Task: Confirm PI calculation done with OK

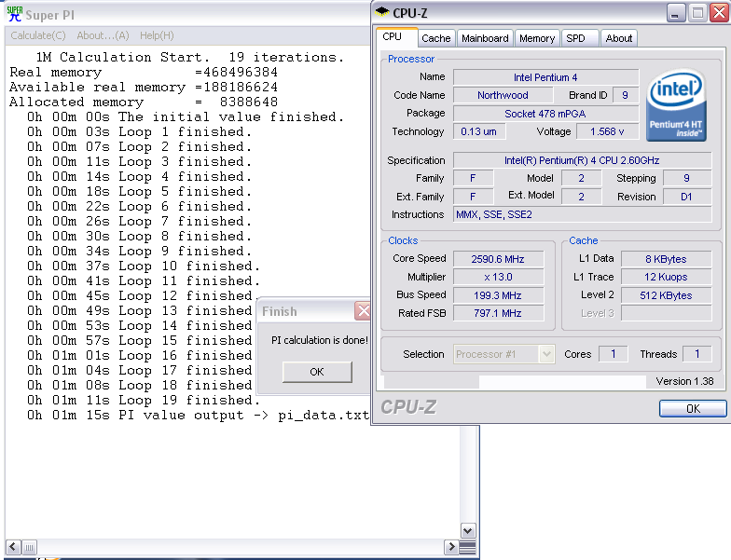Action: tap(317, 372)
